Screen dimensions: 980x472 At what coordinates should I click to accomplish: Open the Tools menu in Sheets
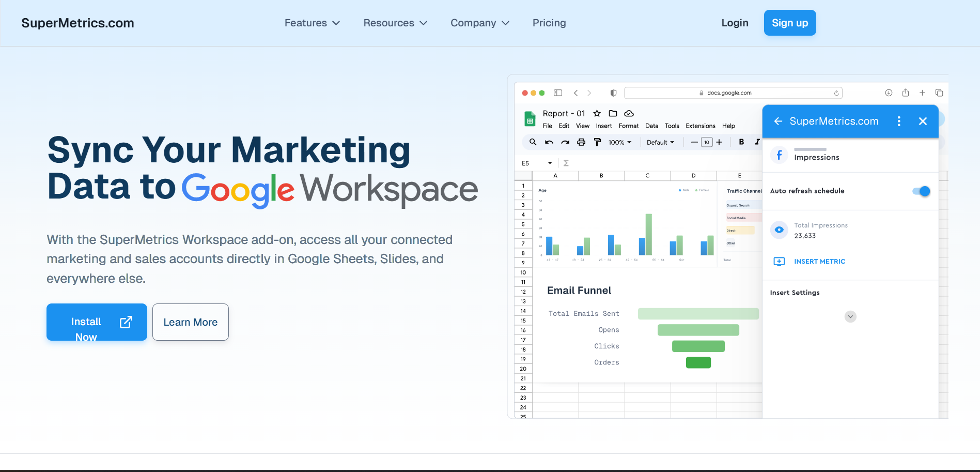[x=672, y=126]
